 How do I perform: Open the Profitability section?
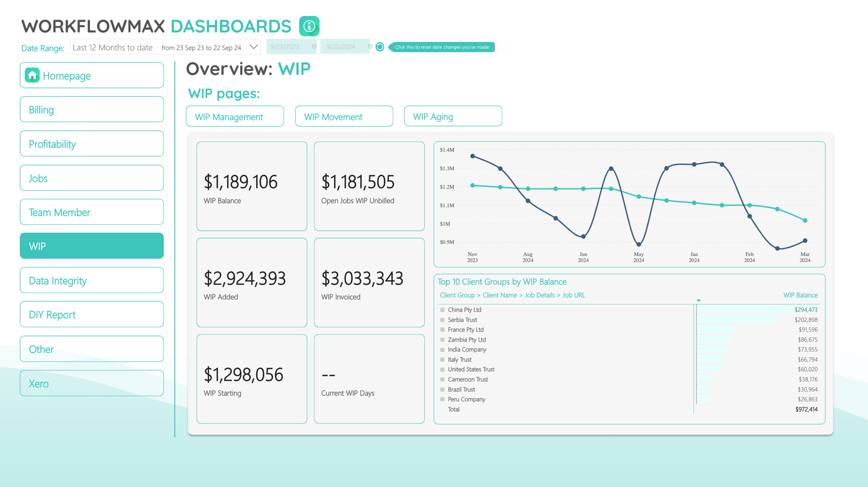(92, 144)
